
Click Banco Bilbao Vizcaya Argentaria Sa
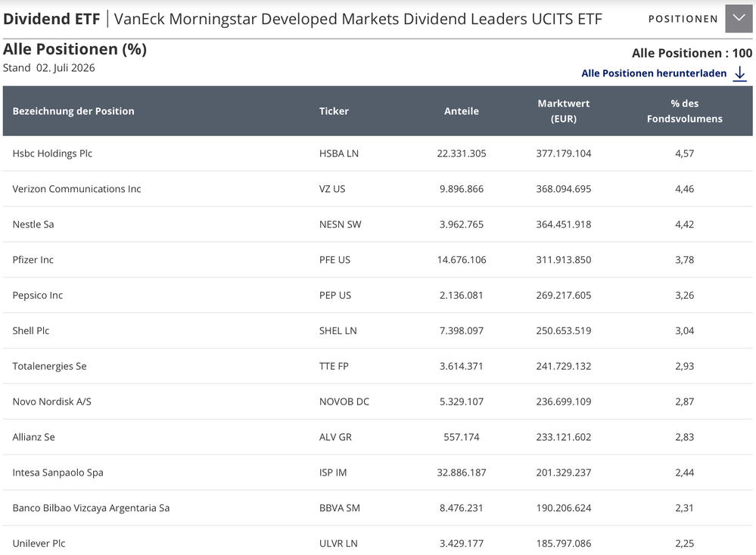pos(91,508)
